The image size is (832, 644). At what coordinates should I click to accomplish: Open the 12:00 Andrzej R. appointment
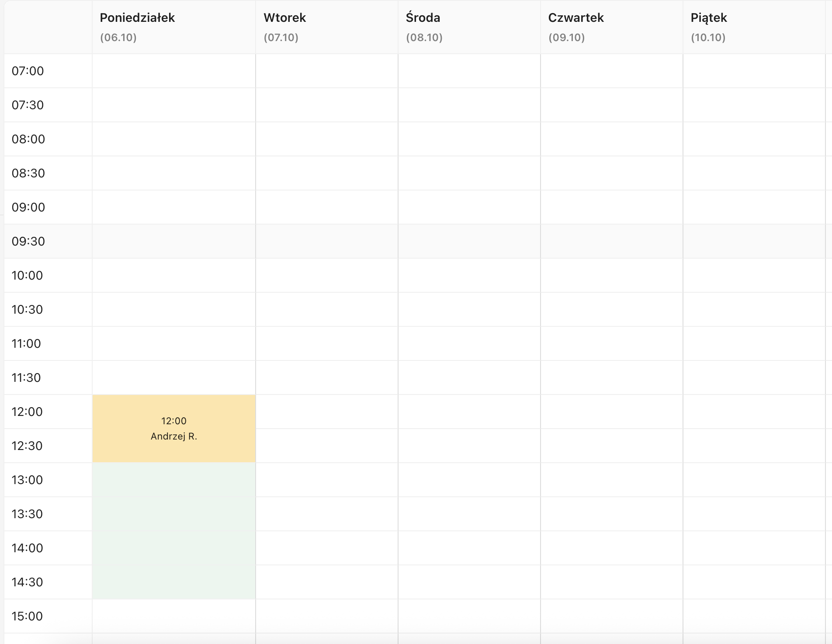[x=174, y=429]
